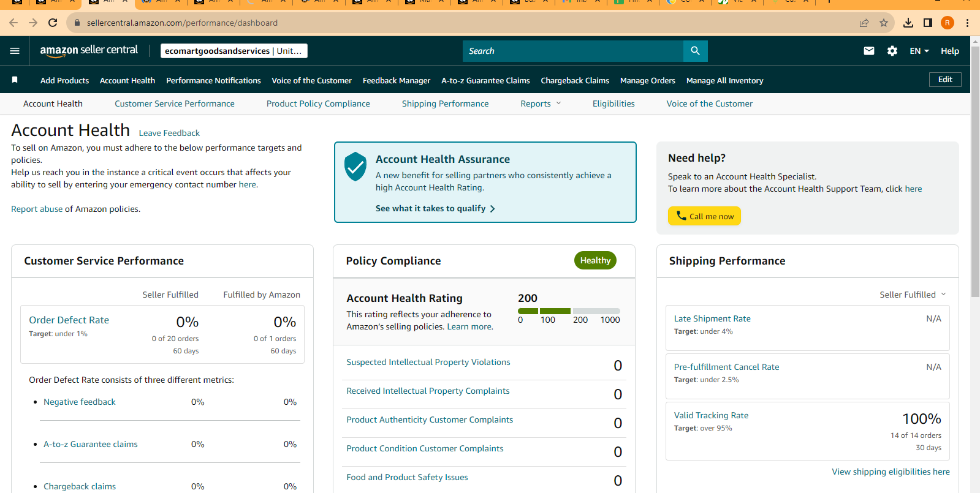Open the EN language dropdown
This screenshot has height=493, width=980.
[919, 51]
